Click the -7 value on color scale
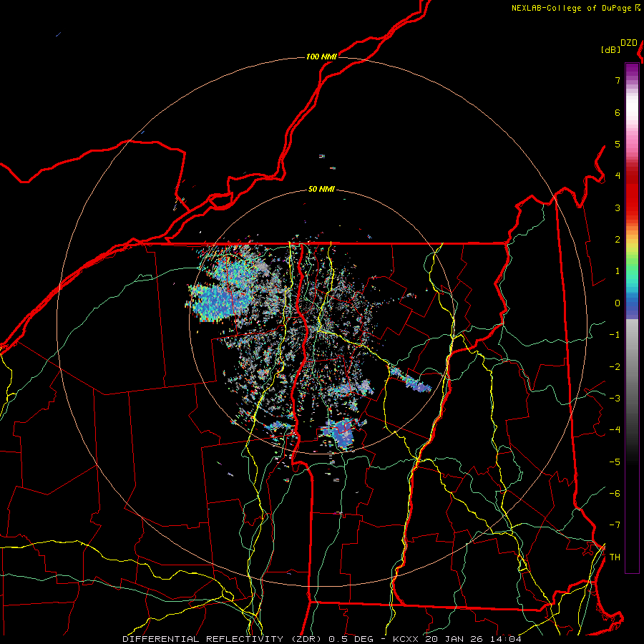 [615, 525]
